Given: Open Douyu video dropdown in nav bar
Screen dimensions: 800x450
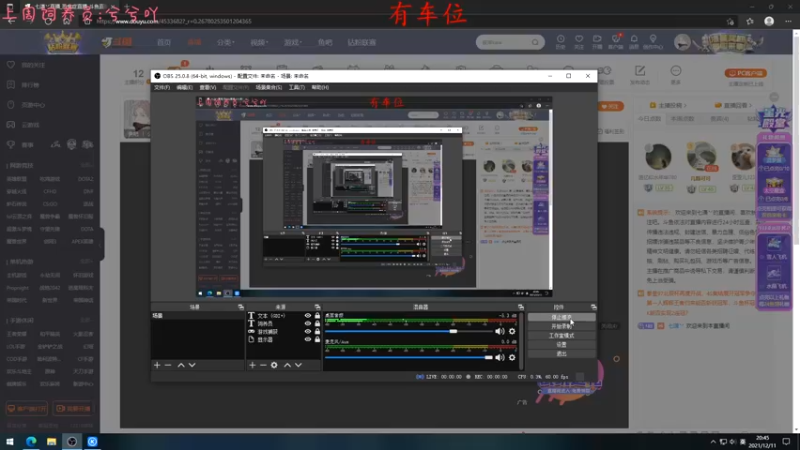Looking at the screenshot, I should click(259, 42).
